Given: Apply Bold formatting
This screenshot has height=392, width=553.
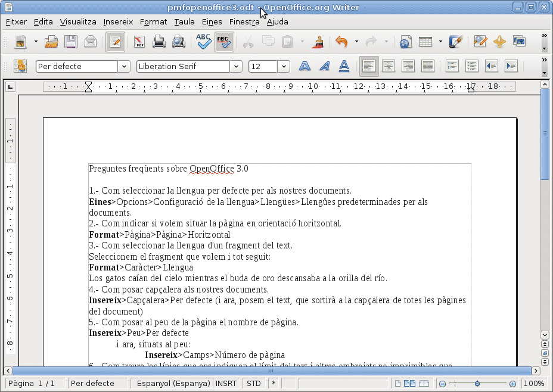Looking at the screenshot, I should tap(305, 66).
